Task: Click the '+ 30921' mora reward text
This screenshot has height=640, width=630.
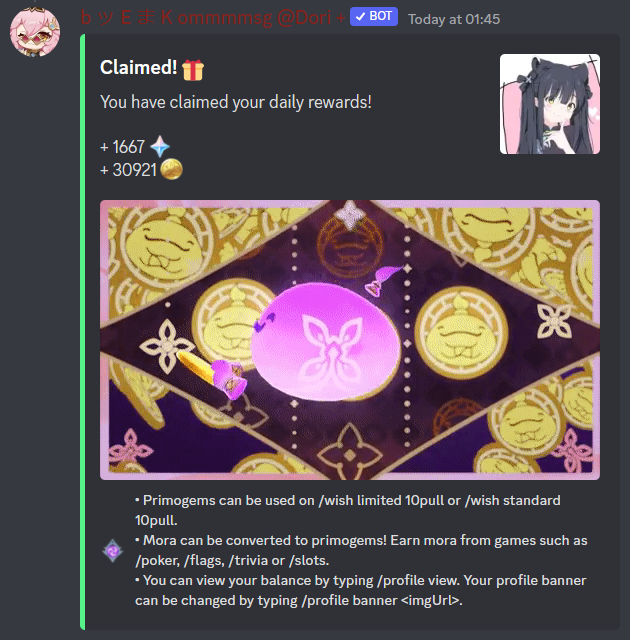Action: coord(128,170)
